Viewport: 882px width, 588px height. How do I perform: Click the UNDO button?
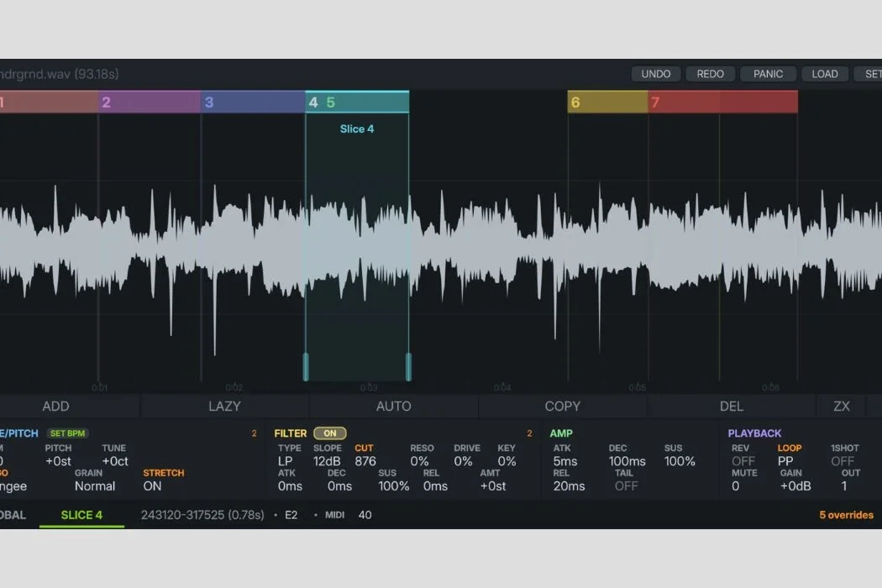click(655, 74)
